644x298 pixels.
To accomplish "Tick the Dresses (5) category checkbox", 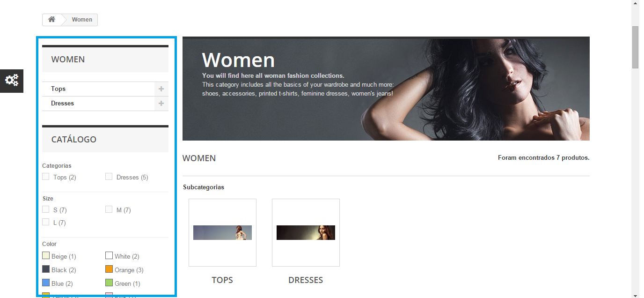I will click(109, 177).
